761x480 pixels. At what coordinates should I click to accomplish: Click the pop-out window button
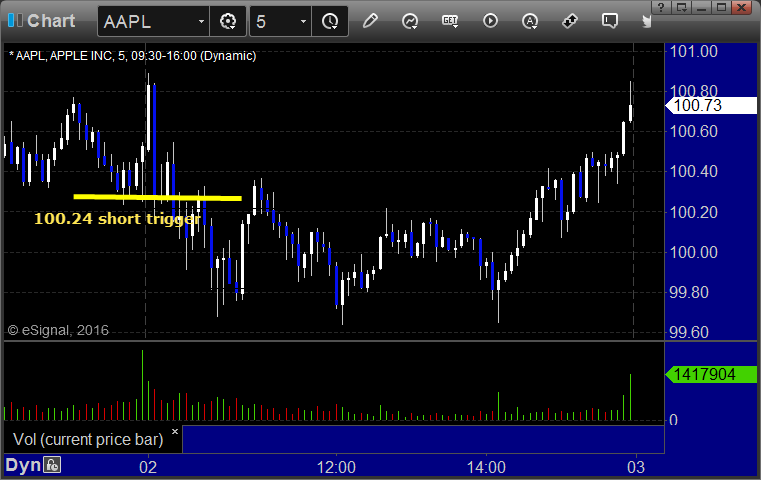(681, 8)
